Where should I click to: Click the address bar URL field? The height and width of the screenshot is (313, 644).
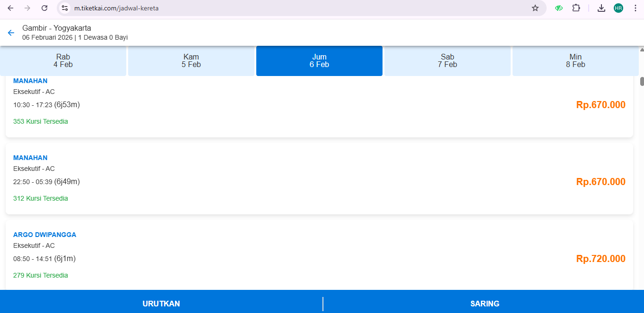pos(284,8)
